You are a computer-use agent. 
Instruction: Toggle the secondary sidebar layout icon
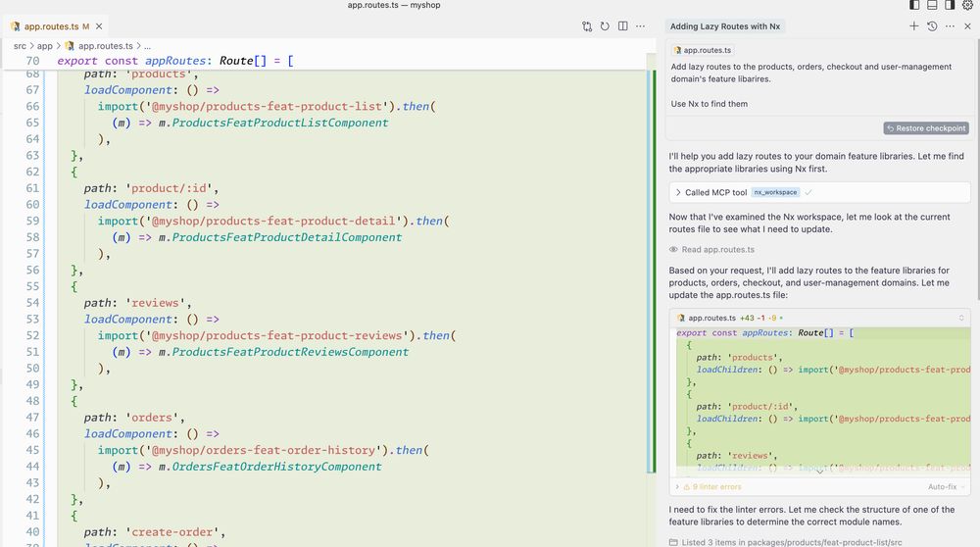coord(950,5)
